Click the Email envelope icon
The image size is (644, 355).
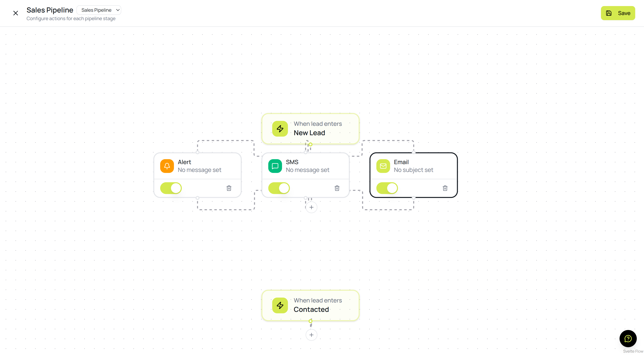(383, 166)
